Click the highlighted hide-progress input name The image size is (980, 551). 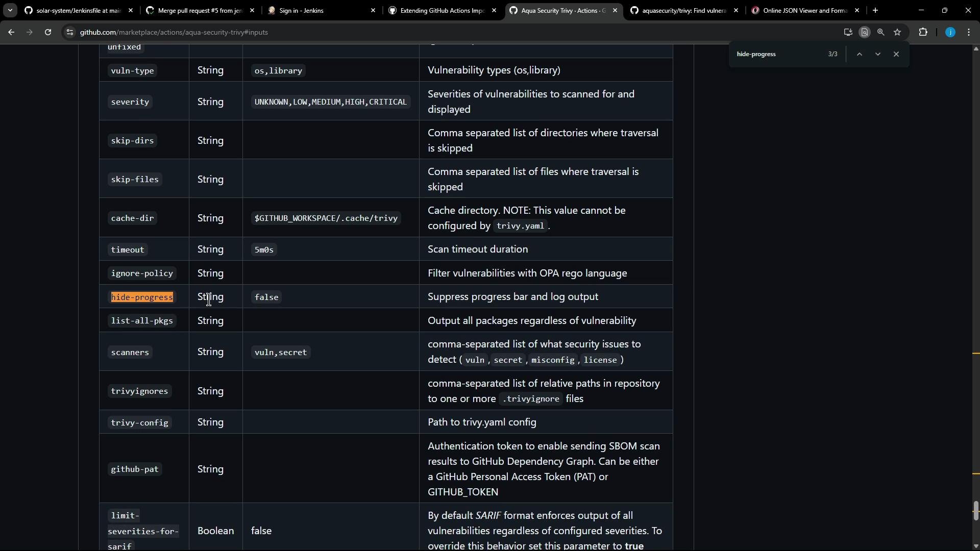pyautogui.click(x=142, y=297)
